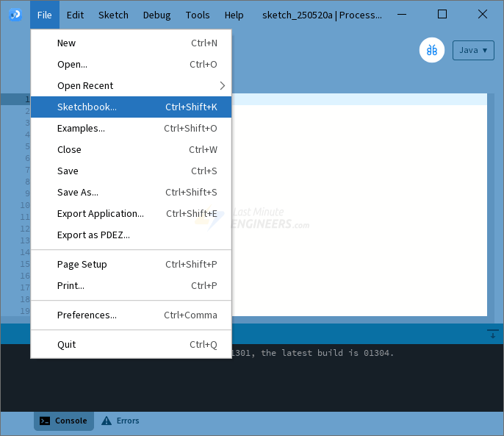Click the Processing app logo icon
Image resolution: width=504 pixels, height=436 pixels.
[15, 15]
